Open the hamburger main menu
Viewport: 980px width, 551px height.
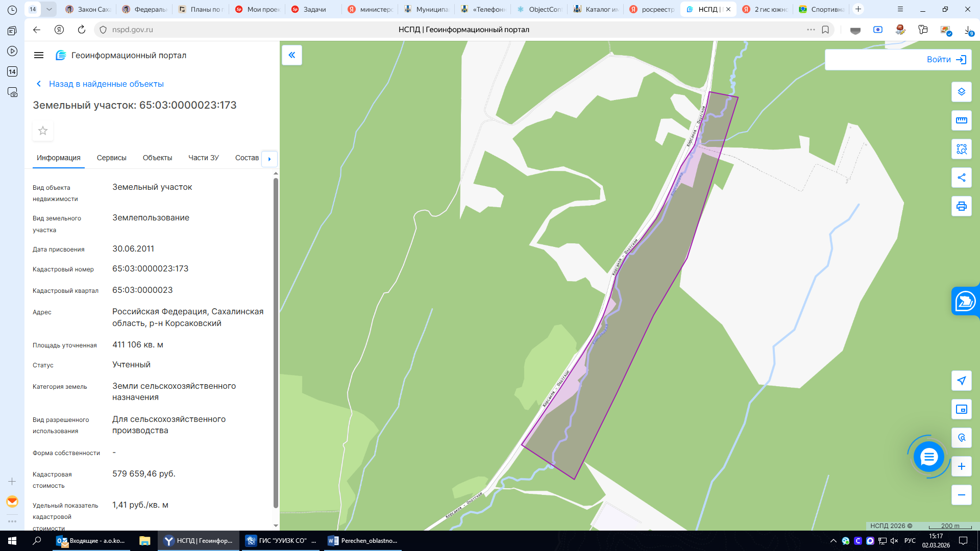tap(39, 55)
